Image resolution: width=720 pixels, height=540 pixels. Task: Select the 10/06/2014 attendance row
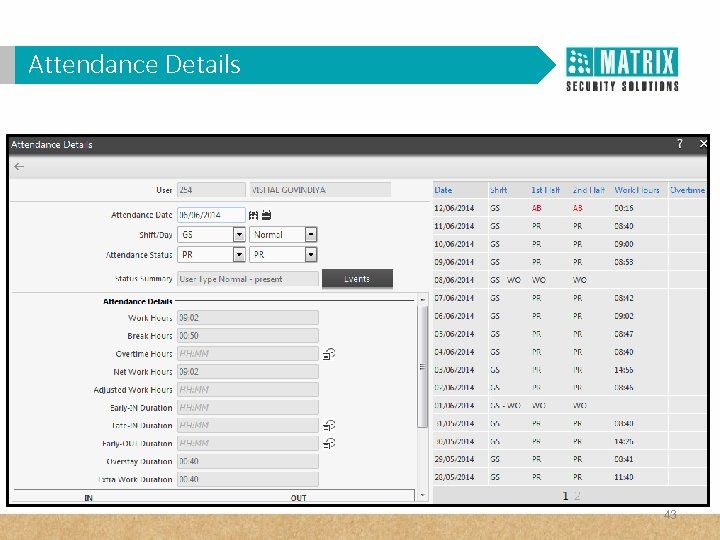[x=570, y=244]
